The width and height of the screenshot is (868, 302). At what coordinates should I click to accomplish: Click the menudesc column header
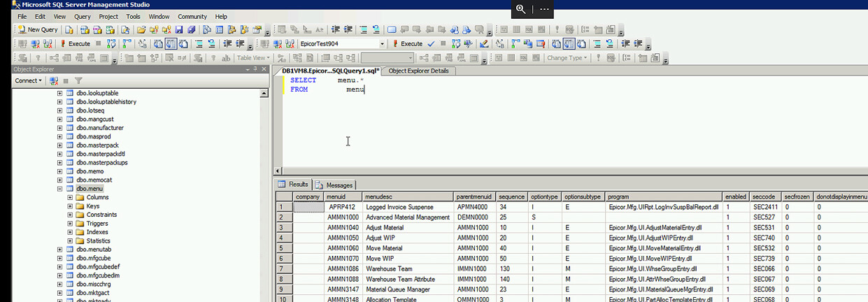pos(408,197)
